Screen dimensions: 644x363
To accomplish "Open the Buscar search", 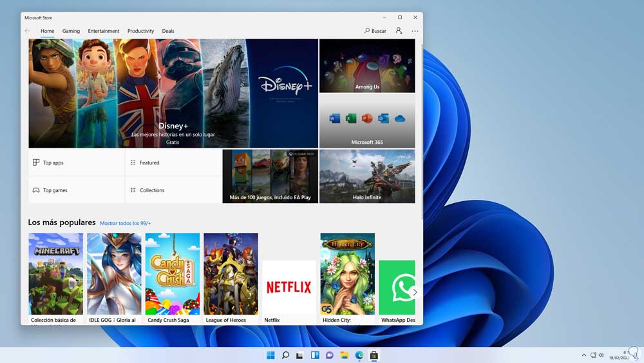I will [375, 31].
